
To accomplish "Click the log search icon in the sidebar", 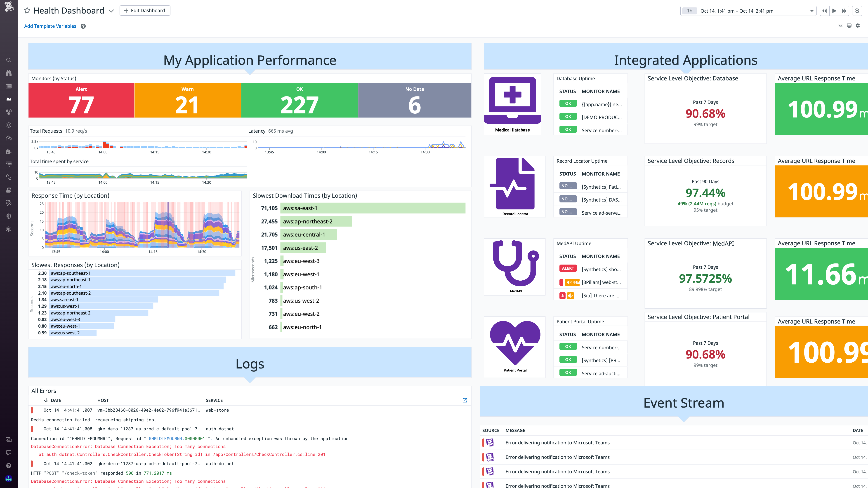I will (x=9, y=203).
